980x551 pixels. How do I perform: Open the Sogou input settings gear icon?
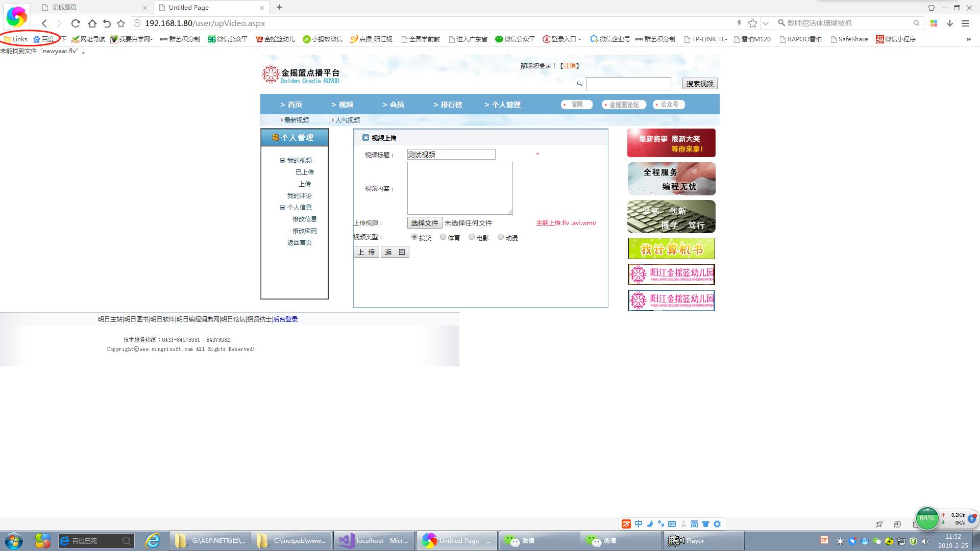click(x=717, y=524)
